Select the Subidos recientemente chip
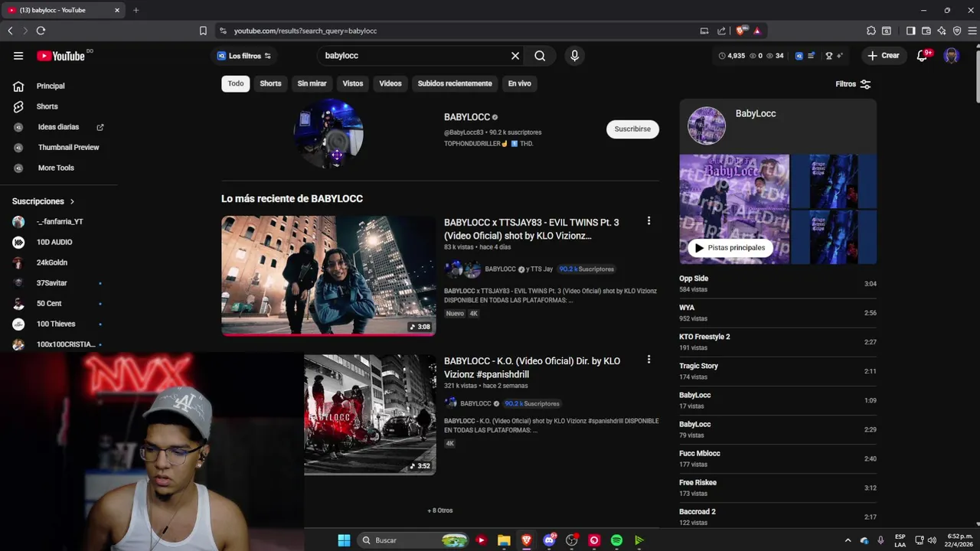The width and height of the screenshot is (980, 551). [455, 83]
